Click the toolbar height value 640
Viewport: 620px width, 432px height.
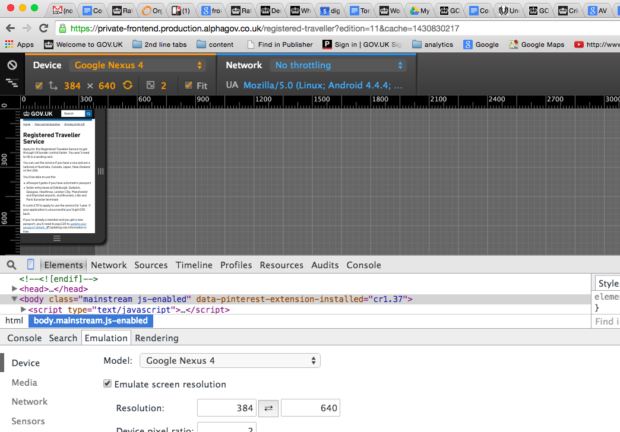tap(107, 86)
